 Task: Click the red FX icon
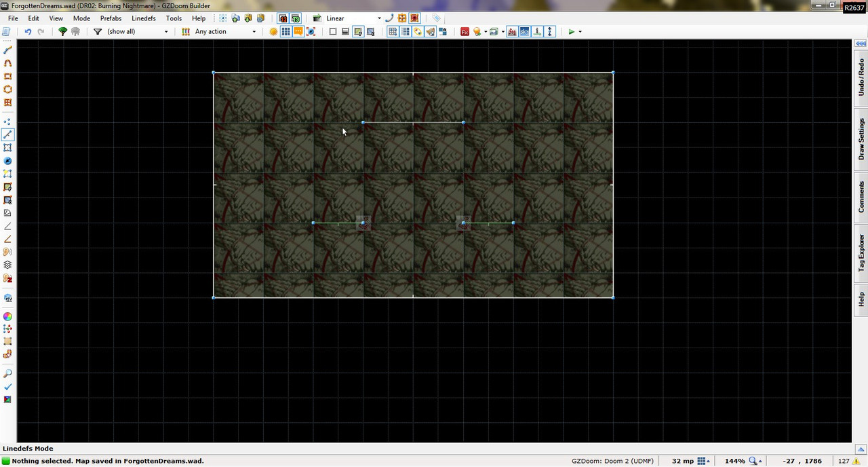pyautogui.click(x=465, y=32)
